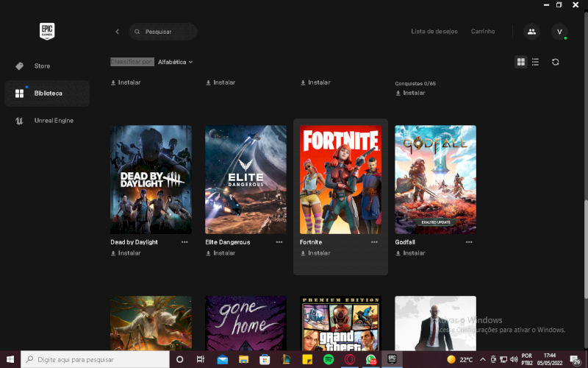Click Epic Games Launcher taskbar icon

click(x=392, y=359)
